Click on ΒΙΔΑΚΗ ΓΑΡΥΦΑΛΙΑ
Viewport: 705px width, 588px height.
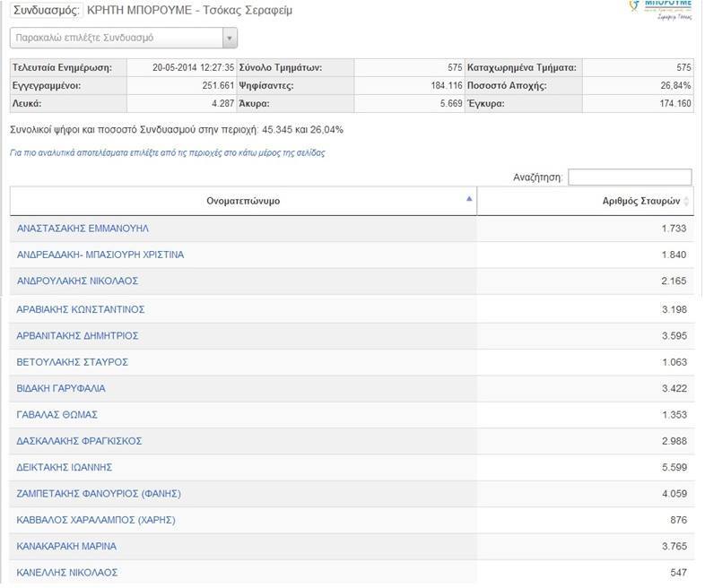pyautogui.click(x=61, y=388)
